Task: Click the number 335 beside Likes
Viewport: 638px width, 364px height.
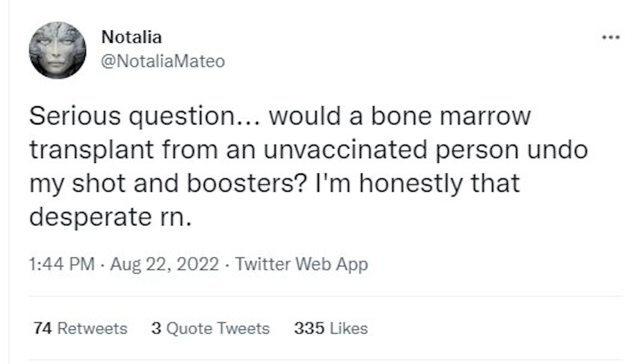Action: coord(309,328)
